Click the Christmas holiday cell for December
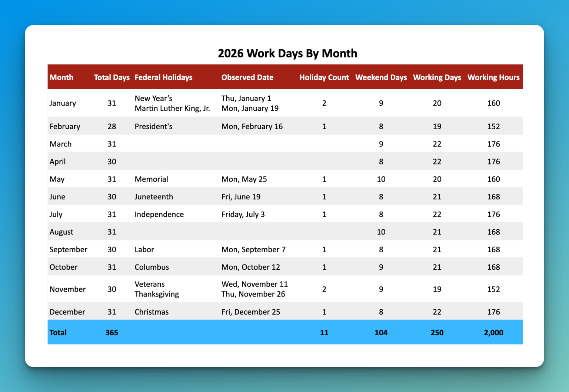This screenshot has height=392, width=569. 152,312
